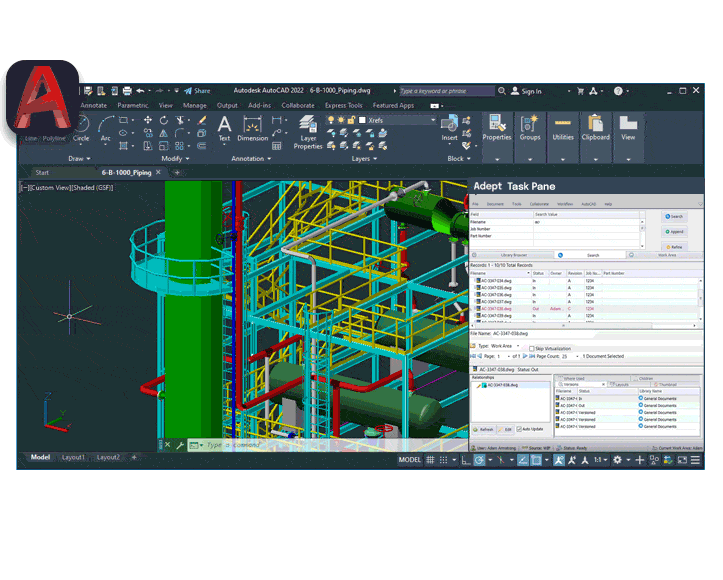
Task: Expand the Modify panel dropdown
Action: pos(175,159)
